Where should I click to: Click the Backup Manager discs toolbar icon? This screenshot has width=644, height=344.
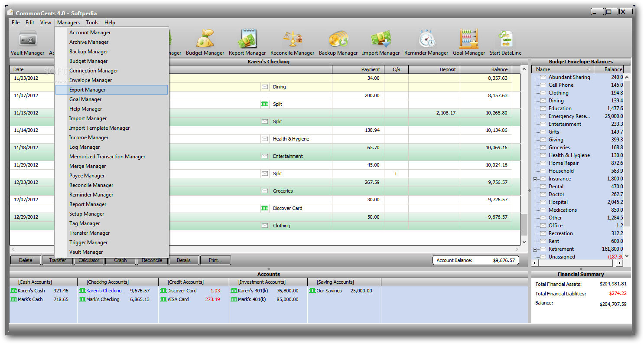click(x=338, y=39)
